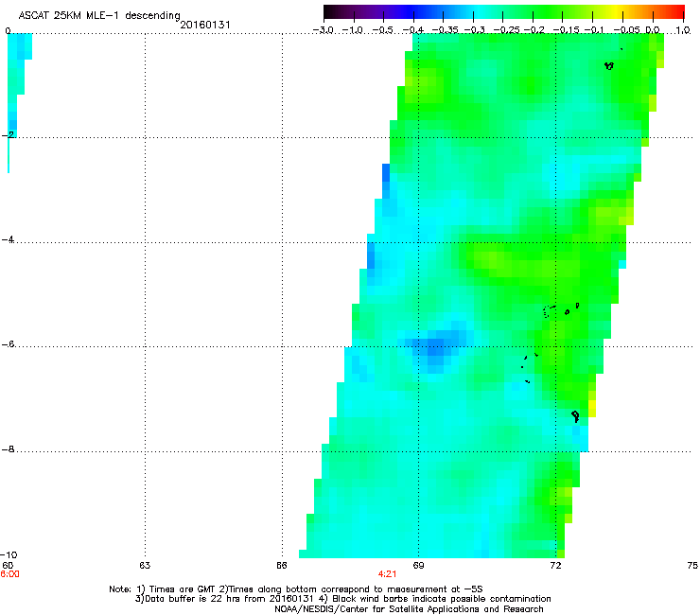Click the colorbar label "-0.2"
Screen dimensions: 700x615
pyautogui.click(x=534, y=30)
